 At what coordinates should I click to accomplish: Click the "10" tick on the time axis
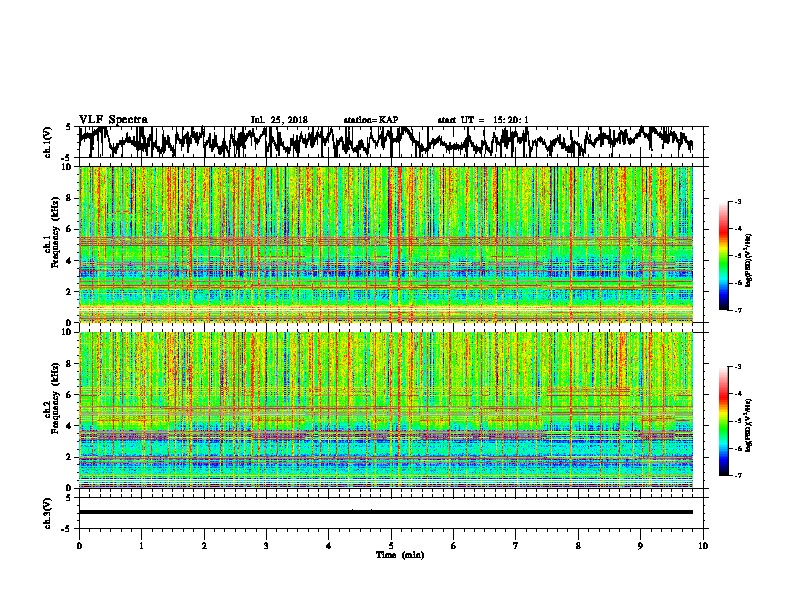pyautogui.click(x=703, y=545)
